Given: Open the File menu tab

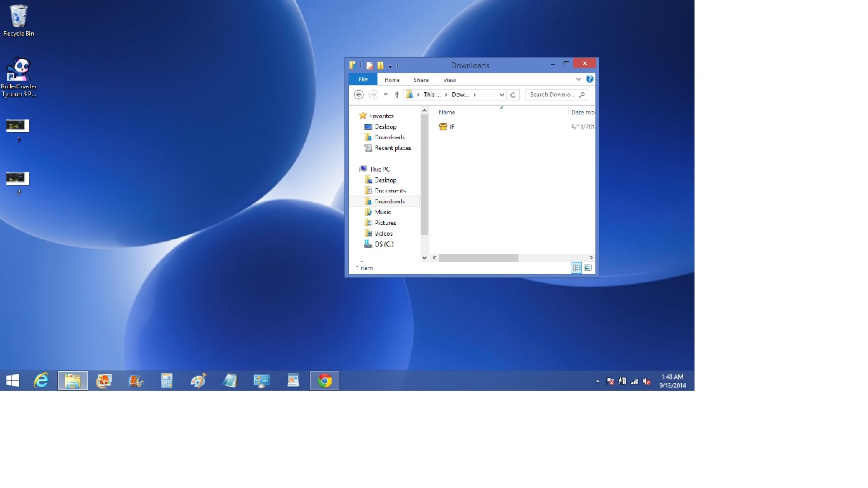Looking at the screenshot, I should [363, 79].
